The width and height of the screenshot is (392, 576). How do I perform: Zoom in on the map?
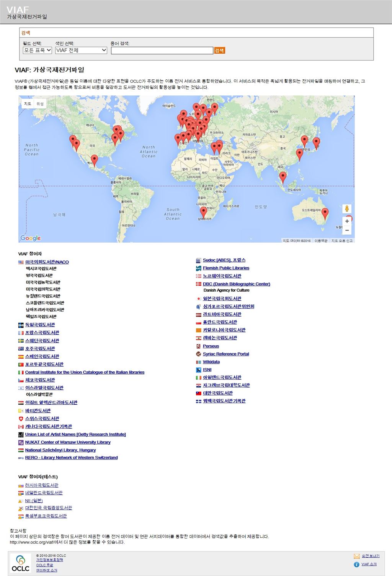[x=347, y=221]
